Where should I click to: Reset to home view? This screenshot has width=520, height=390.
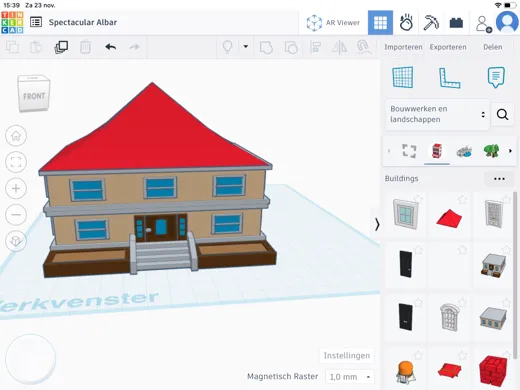pyautogui.click(x=16, y=136)
